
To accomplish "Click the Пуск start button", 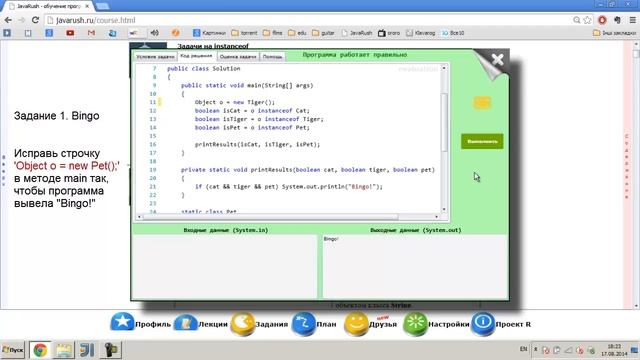I will coord(13,350).
